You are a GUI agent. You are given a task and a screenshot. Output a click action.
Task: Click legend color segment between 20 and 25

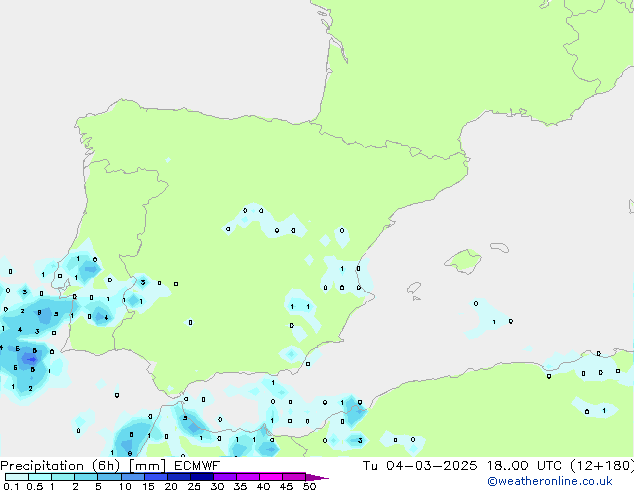[182, 477]
